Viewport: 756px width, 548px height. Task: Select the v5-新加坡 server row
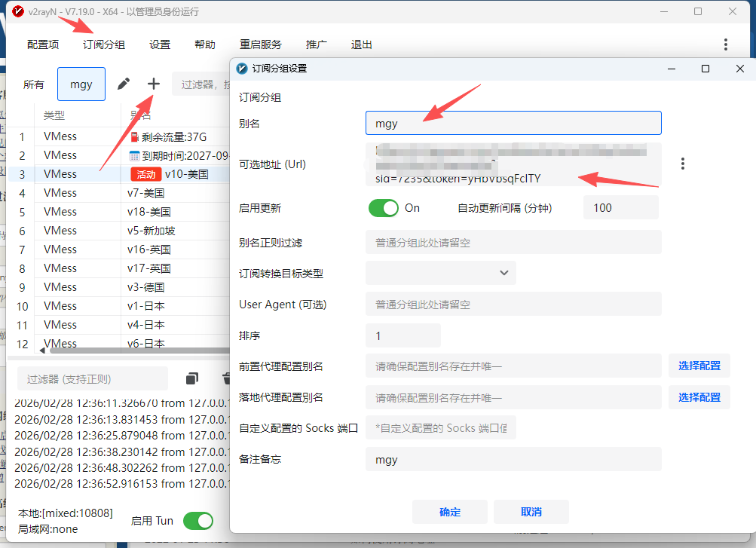click(118, 231)
